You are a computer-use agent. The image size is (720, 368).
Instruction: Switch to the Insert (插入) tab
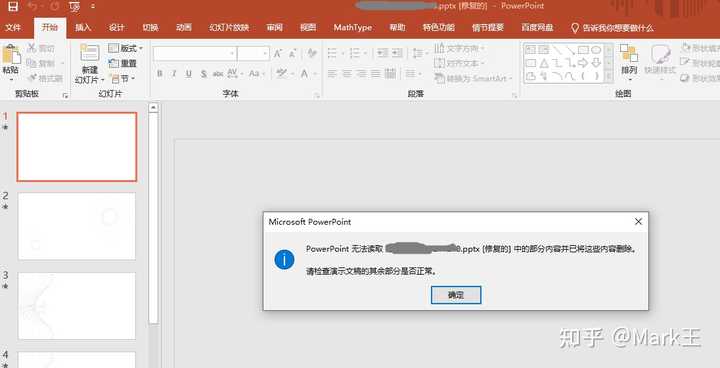coord(83,28)
